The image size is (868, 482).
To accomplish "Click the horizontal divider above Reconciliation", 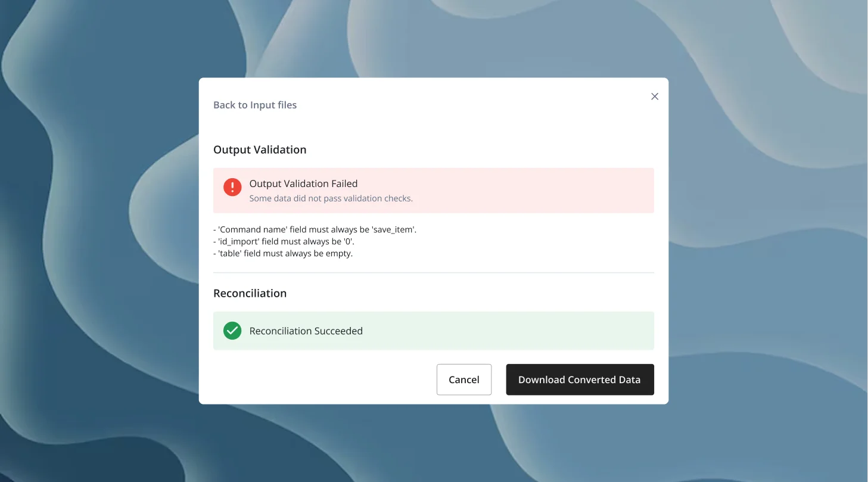I will pos(434,273).
